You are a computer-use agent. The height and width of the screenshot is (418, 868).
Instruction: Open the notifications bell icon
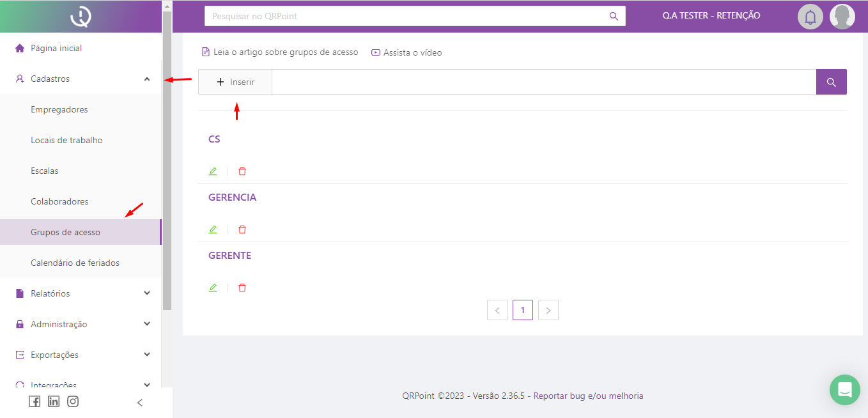[x=810, y=17]
